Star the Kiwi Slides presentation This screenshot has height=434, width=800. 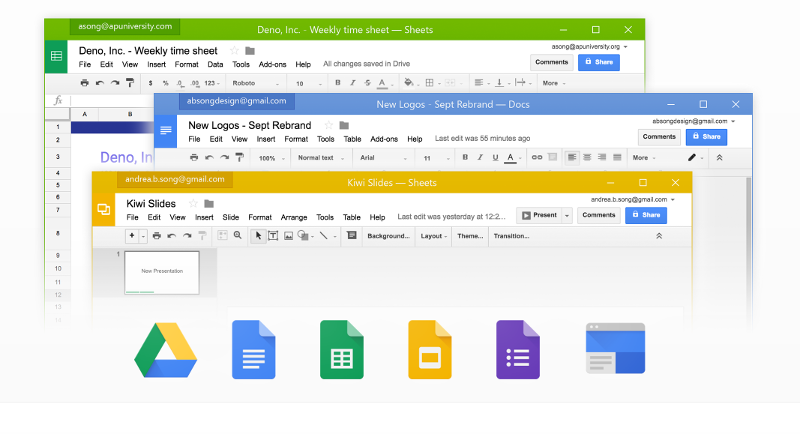(193, 203)
